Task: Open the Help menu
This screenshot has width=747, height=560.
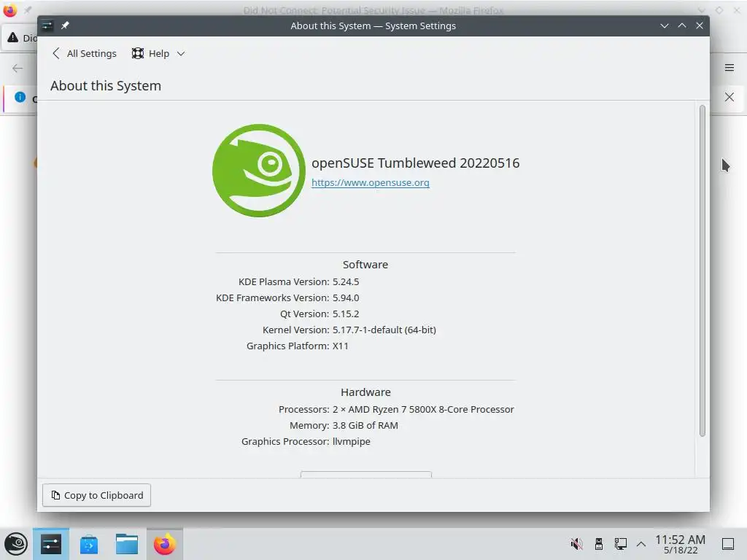Action: pyautogui.click(x=158, y=53)
